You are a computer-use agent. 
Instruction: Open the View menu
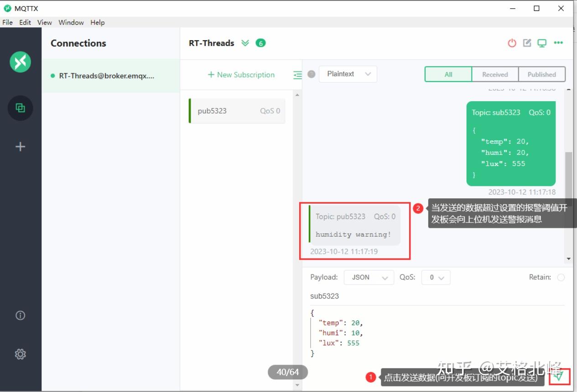pos(45,22)
